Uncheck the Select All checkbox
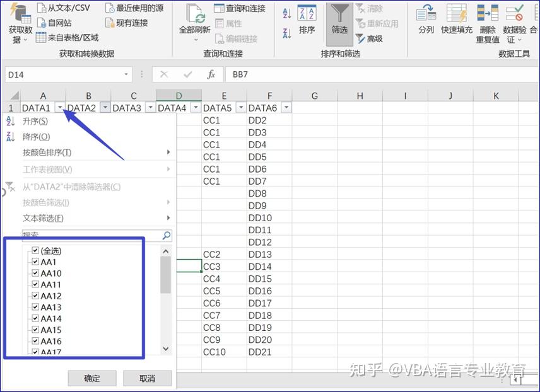Screen dimensions: 540x392 (x=35, y=250)
